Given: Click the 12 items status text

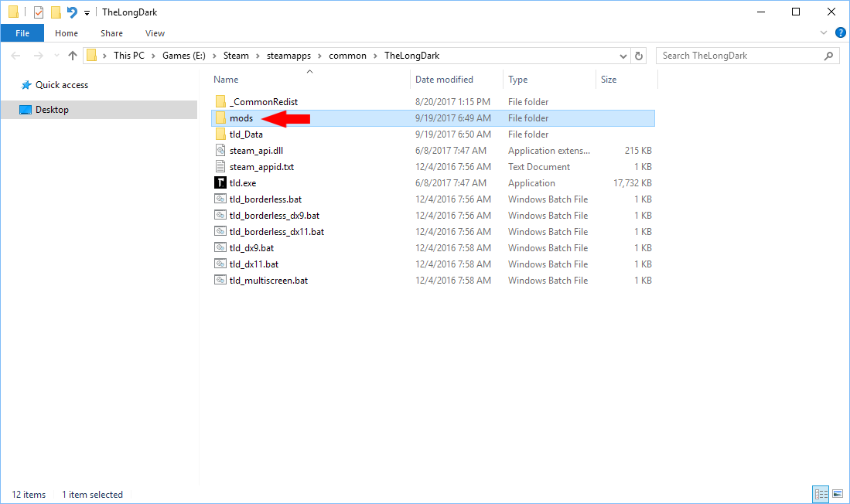Looking at the screenshot, I should [x=29, y=494].
